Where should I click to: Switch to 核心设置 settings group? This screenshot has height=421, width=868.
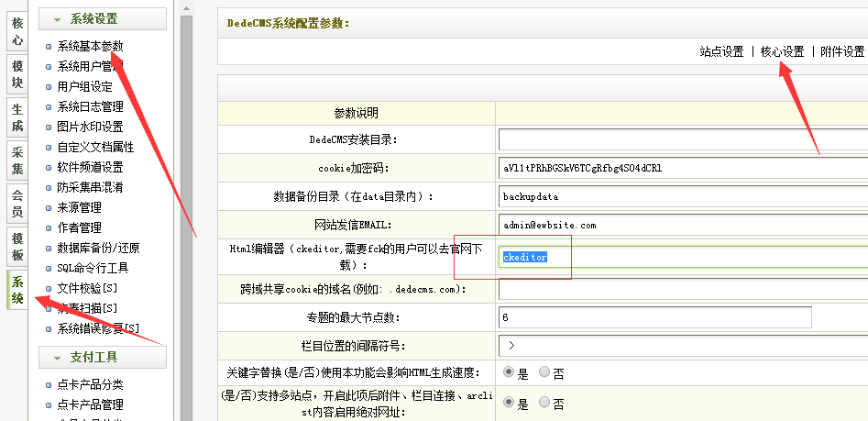click(x=782, y=52)
